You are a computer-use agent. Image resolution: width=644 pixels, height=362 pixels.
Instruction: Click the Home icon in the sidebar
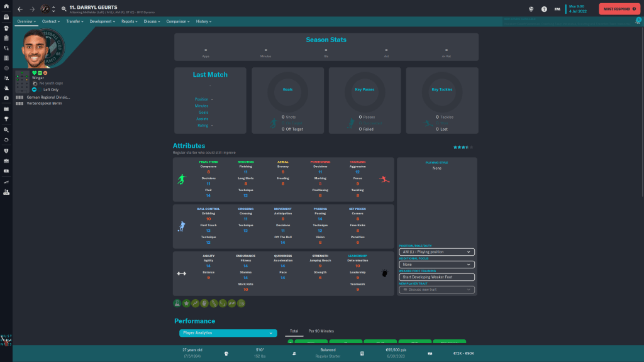pos(6,6)
